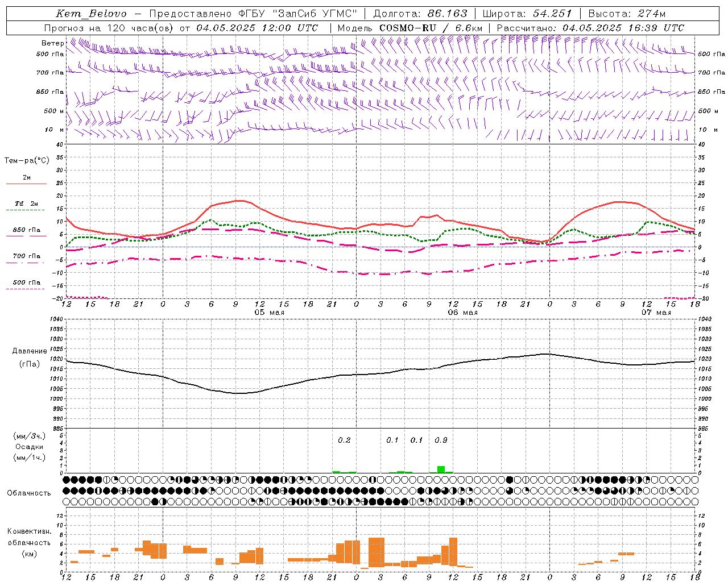Select the 700 гПа temperature legend entry
The image size is (728, 582).
pyautogui.click(x=26, y=256)
